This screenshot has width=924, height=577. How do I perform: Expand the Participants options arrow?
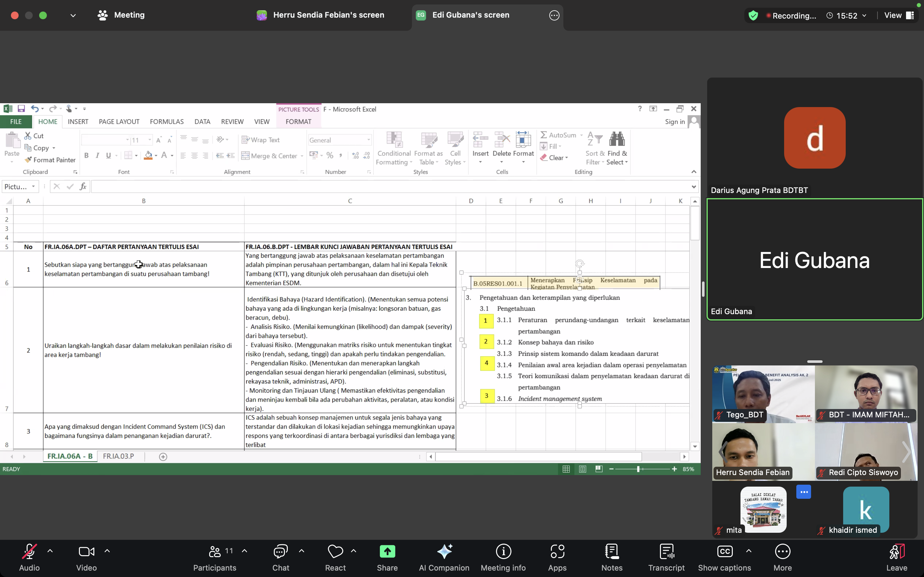click(244, 551)
